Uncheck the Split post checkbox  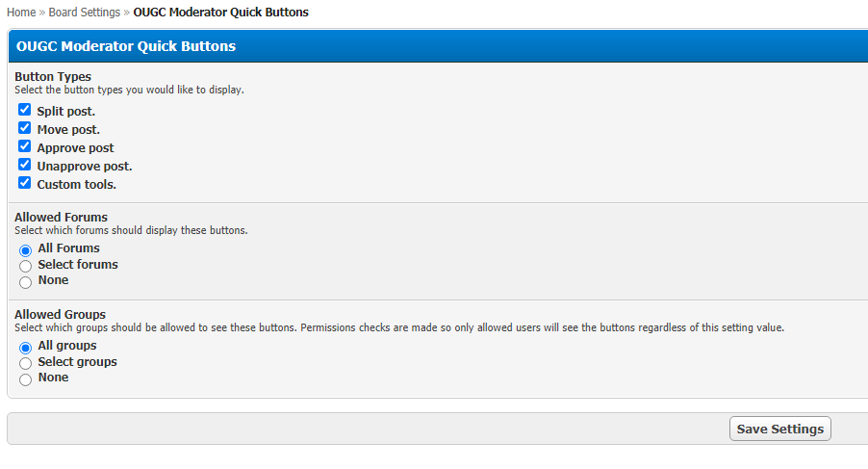pos(25,110)
